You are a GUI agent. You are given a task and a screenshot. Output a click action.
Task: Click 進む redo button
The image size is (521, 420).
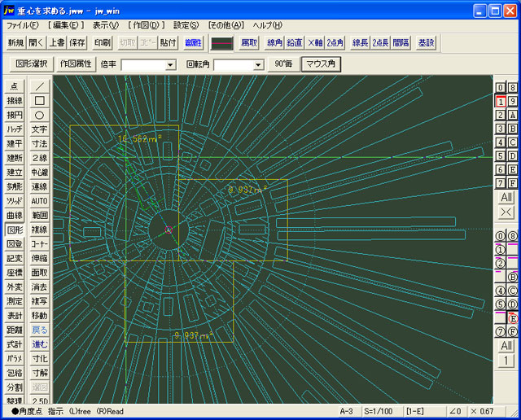click(39, 344)
